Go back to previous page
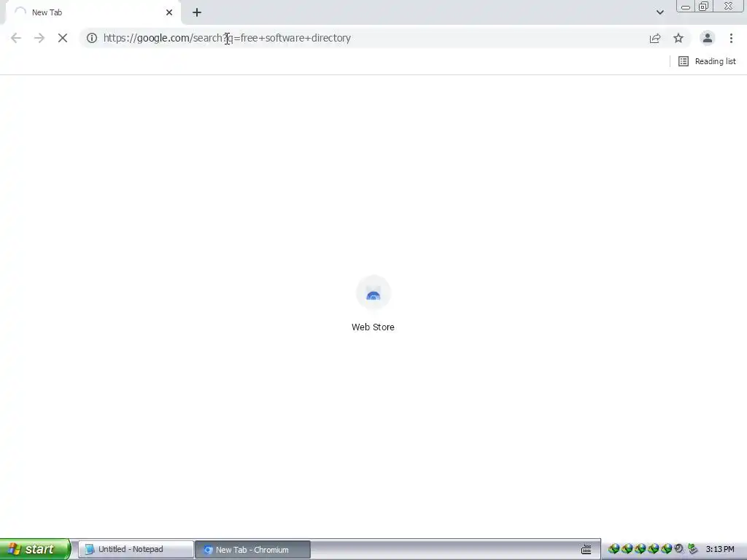The image size is (747, 560). pyautogui.click(x=16, y=38)
